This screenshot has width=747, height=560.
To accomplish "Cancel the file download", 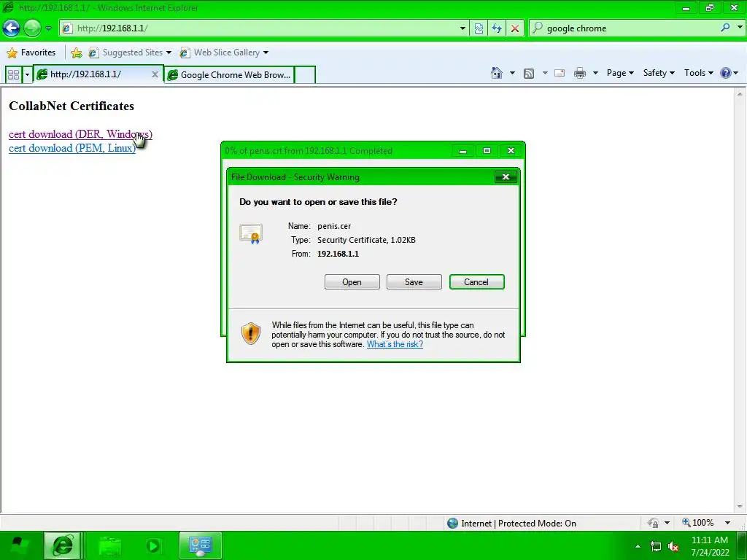I will [476, 282].
